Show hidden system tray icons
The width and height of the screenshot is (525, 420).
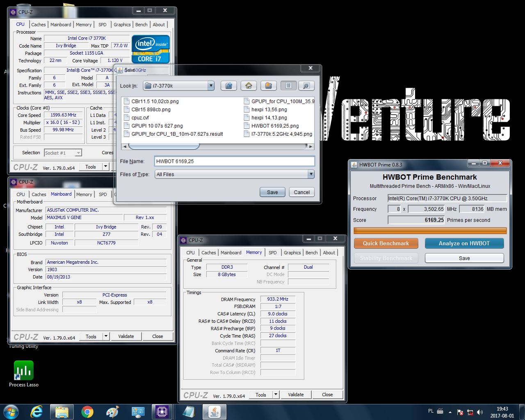(450, 412)
